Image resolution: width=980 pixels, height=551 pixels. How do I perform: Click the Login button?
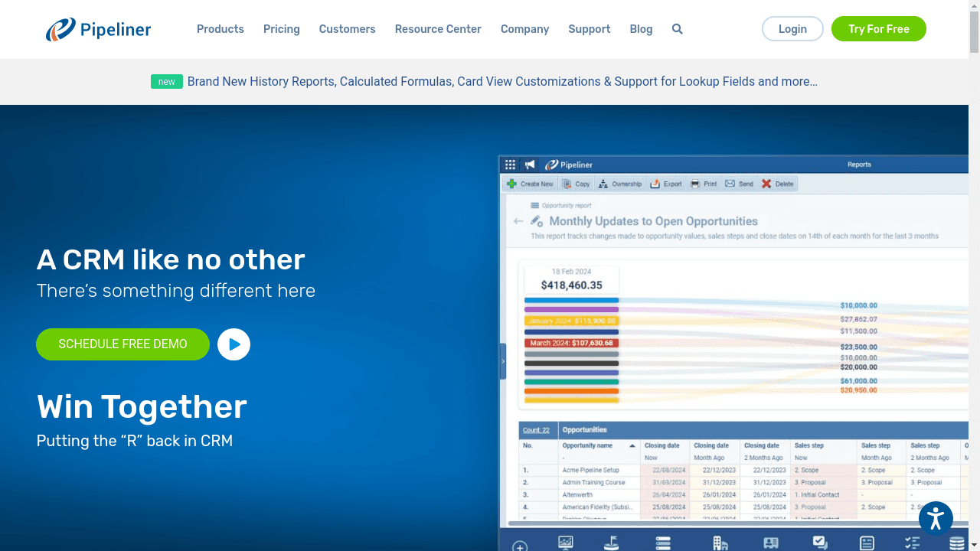792,29
